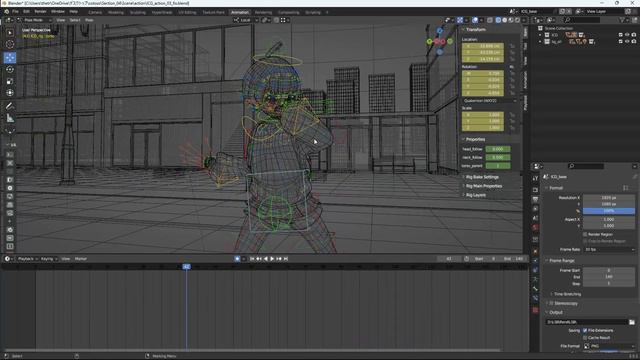Switch viewport to rendered shading mode
Viewport: 640px width, 360px height.
coord(517,20)
